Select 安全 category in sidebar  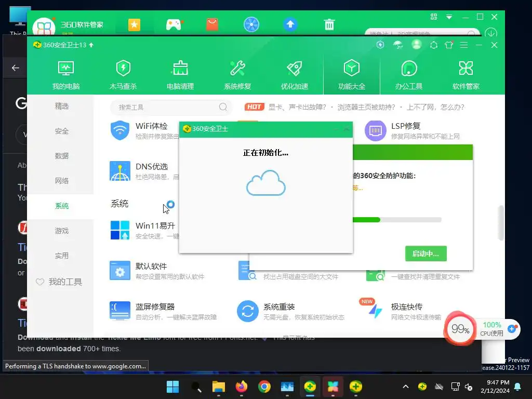[61, 131]
